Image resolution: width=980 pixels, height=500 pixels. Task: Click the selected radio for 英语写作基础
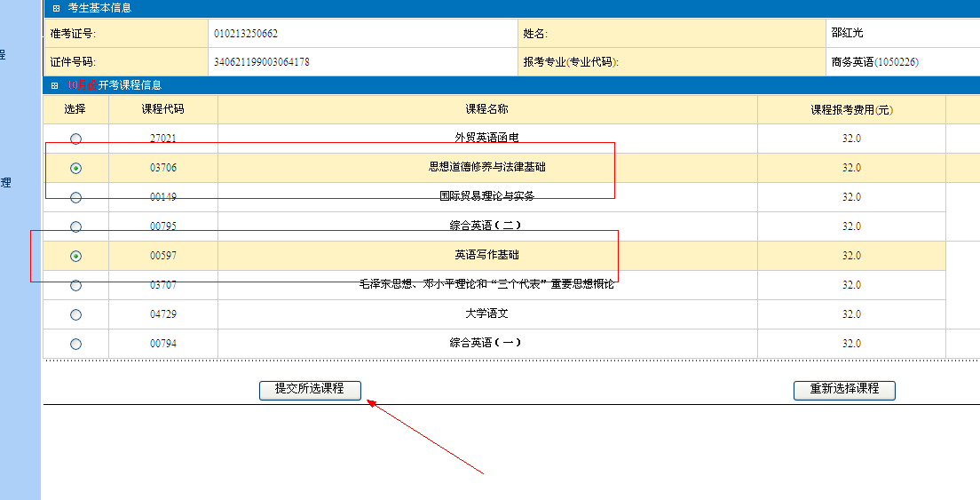pyautogui.click(x=75, y=256)
